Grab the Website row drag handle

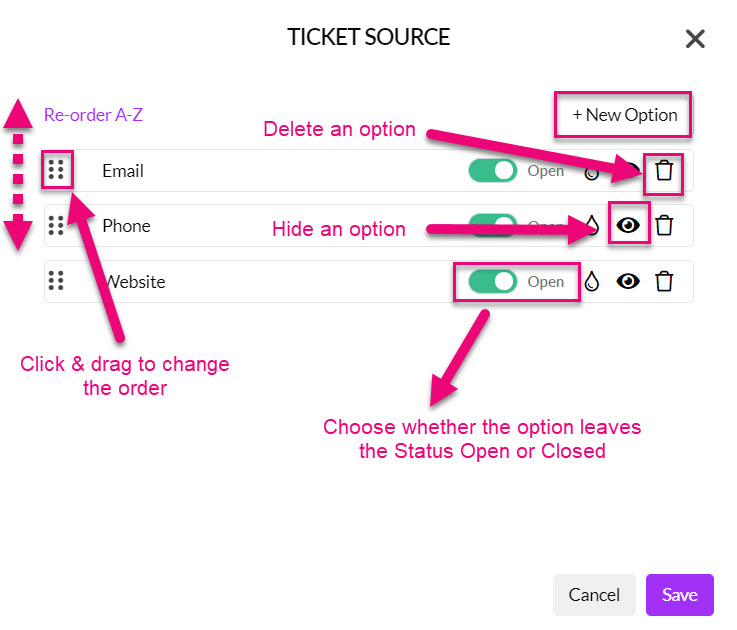tap(56, 281)
